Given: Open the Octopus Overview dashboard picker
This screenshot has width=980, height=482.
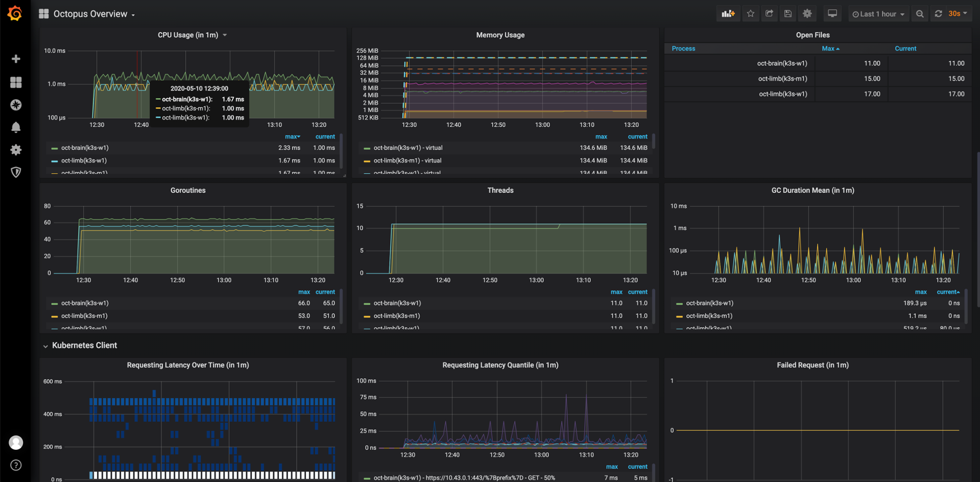Looking at the screenshot, I should [94, 14].
